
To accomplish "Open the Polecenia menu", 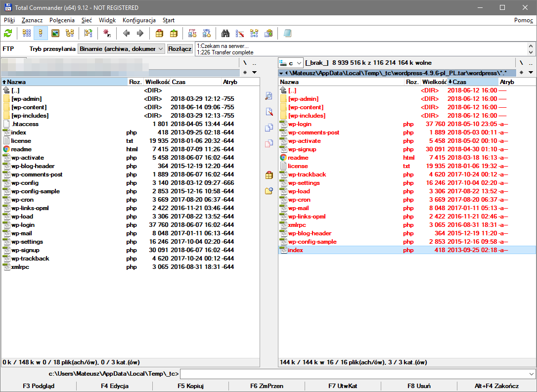I will pyautogui.click(x=62, y=20).
